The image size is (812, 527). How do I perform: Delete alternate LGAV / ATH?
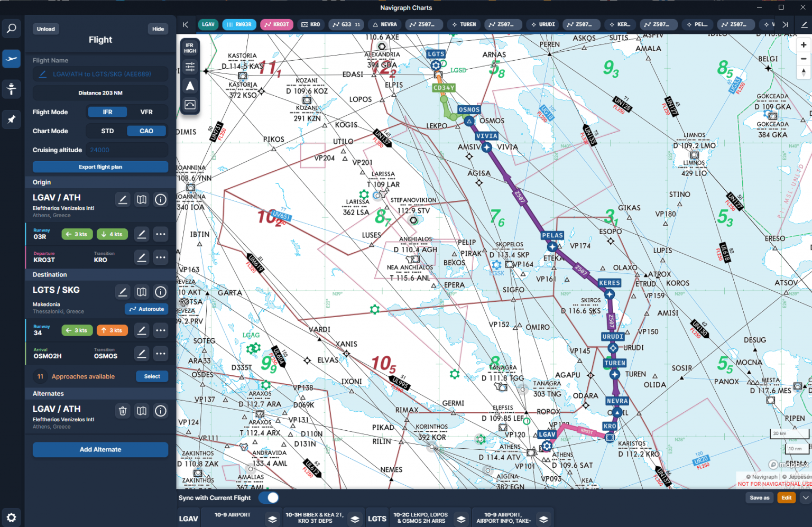click(123, 411)
